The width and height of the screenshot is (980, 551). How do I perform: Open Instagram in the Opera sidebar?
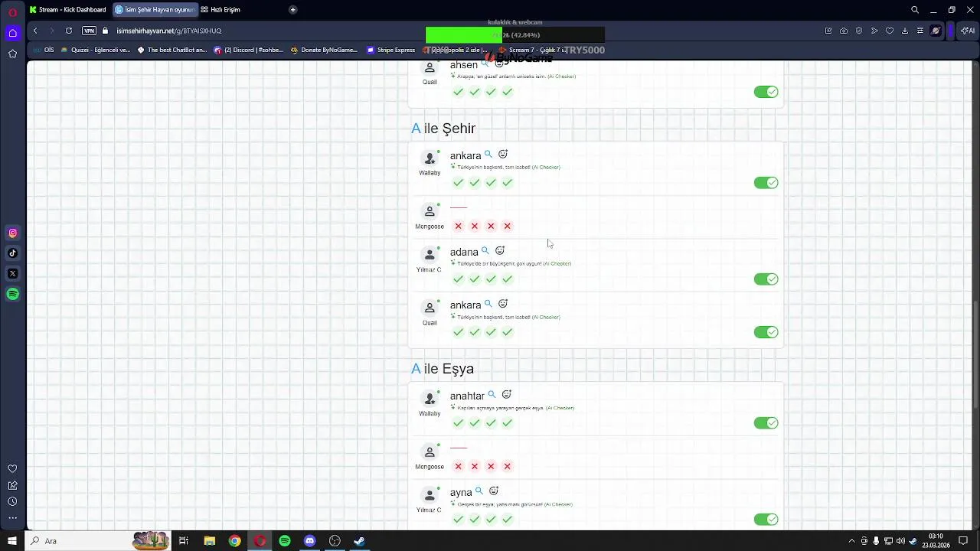point(12,233)
